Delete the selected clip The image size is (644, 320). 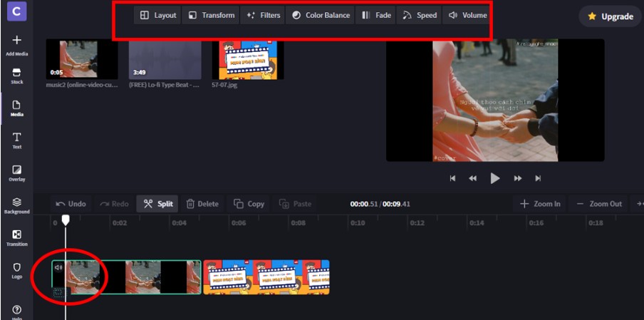pos(202,204)
